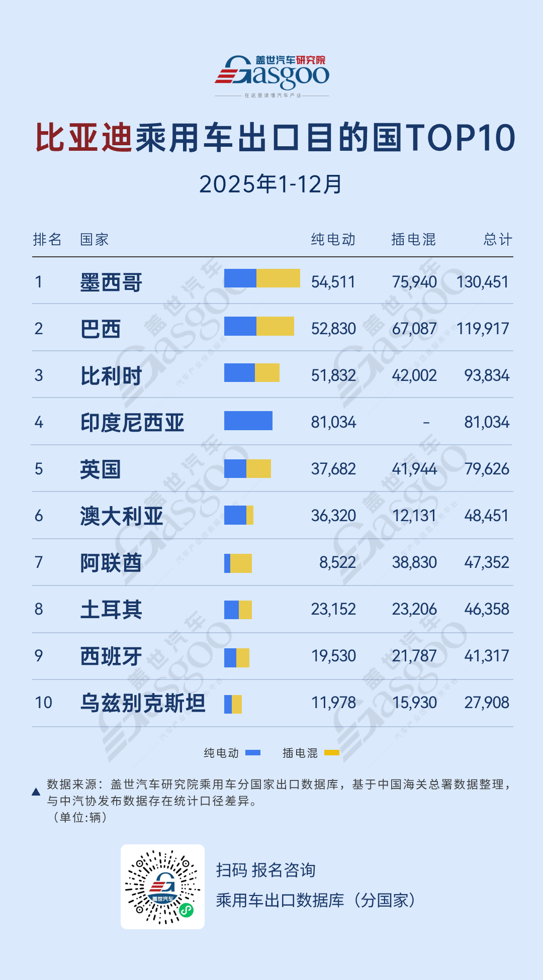
Task: Click the 扫码 报名咨询 text
Action: click(x=265, y=870)
